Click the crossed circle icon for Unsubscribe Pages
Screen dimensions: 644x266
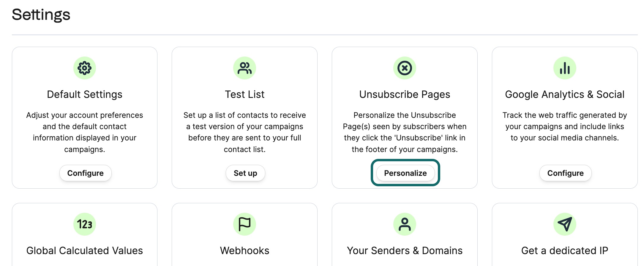405,68
